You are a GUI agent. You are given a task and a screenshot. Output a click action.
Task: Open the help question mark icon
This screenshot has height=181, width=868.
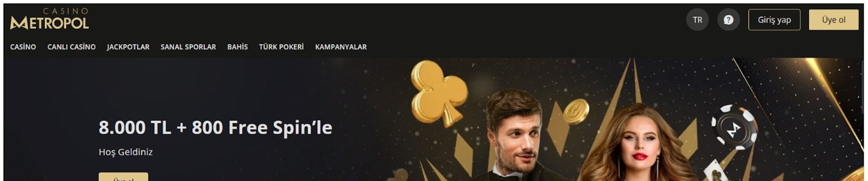click(x=728, y=20)
